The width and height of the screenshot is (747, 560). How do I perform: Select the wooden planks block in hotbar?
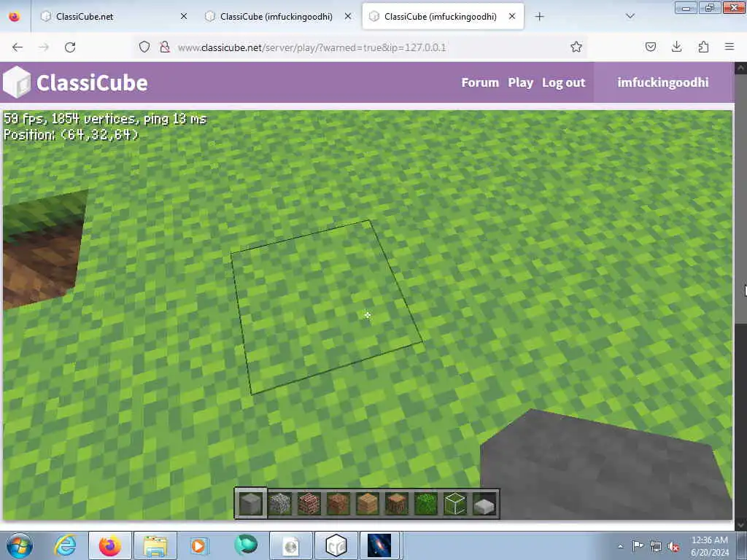[368, 503]
